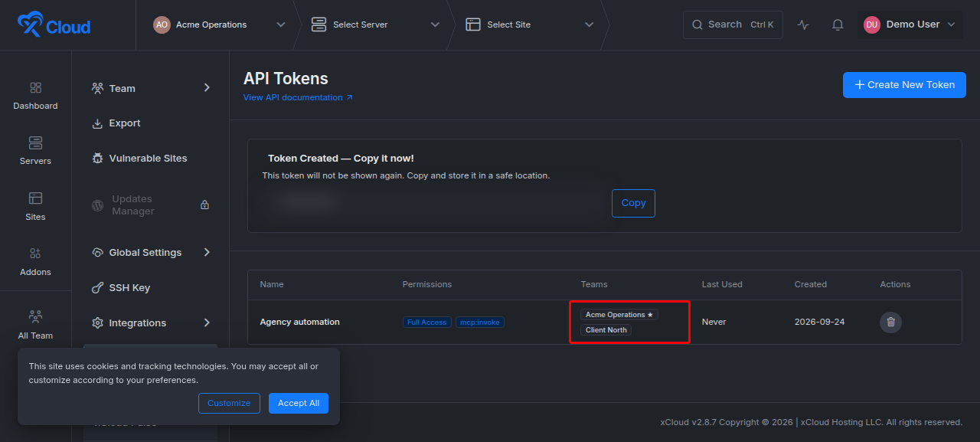Click the Select Server stack icon

point(318,25)
